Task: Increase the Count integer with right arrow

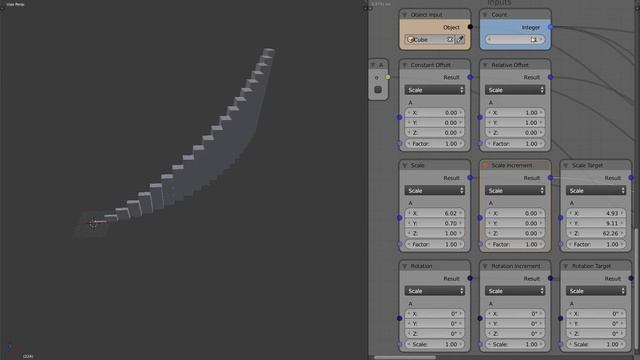Action: pos(542,40)
